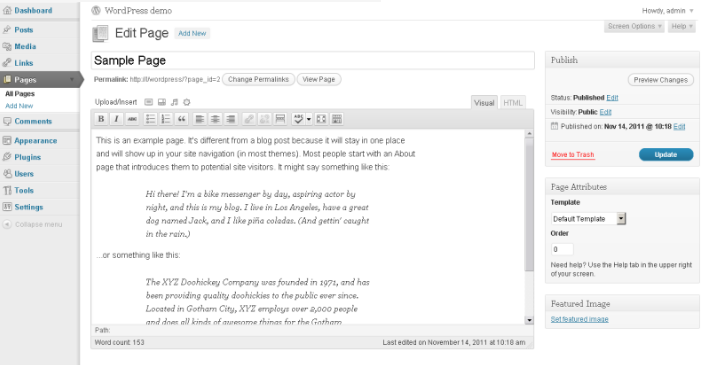Click the Add New button beside Edit Page
Viewport: 707px width, 365px height.
pos(192,33)
